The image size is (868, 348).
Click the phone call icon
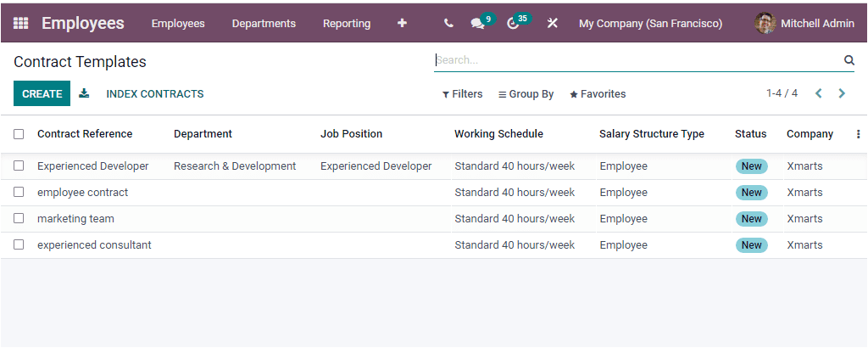pyautogui.click(x=448, y=24)
